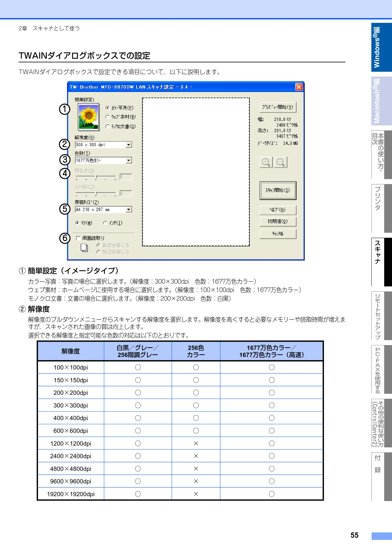The image size is (392, 555).
Task: Click the プレビュー開始(V) button
Action: click(278, 107)
